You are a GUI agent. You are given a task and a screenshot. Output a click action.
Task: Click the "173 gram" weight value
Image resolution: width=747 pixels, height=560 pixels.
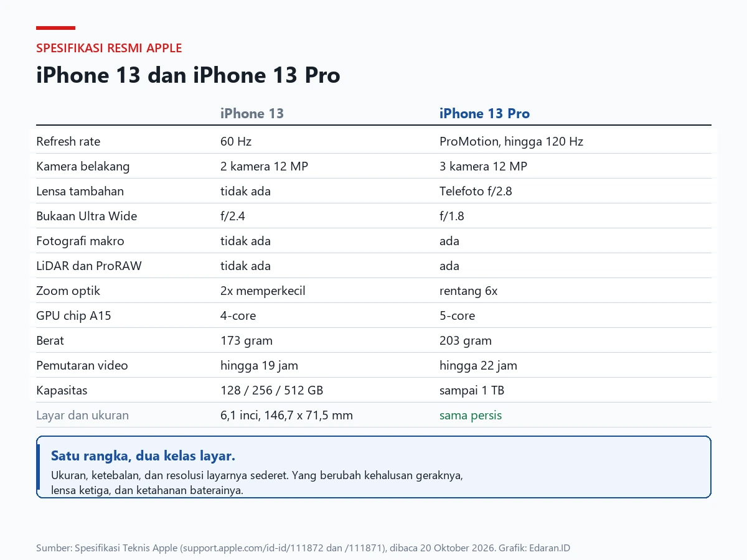[247, 340]
